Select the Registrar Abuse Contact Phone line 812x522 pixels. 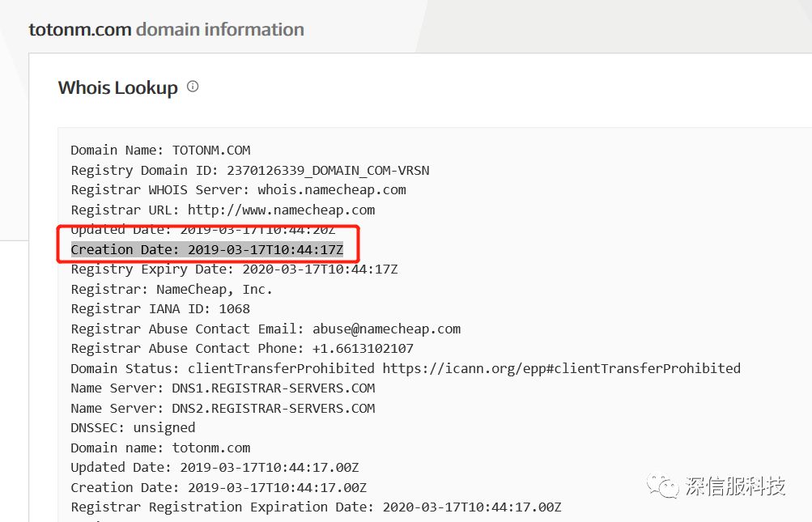242,349
